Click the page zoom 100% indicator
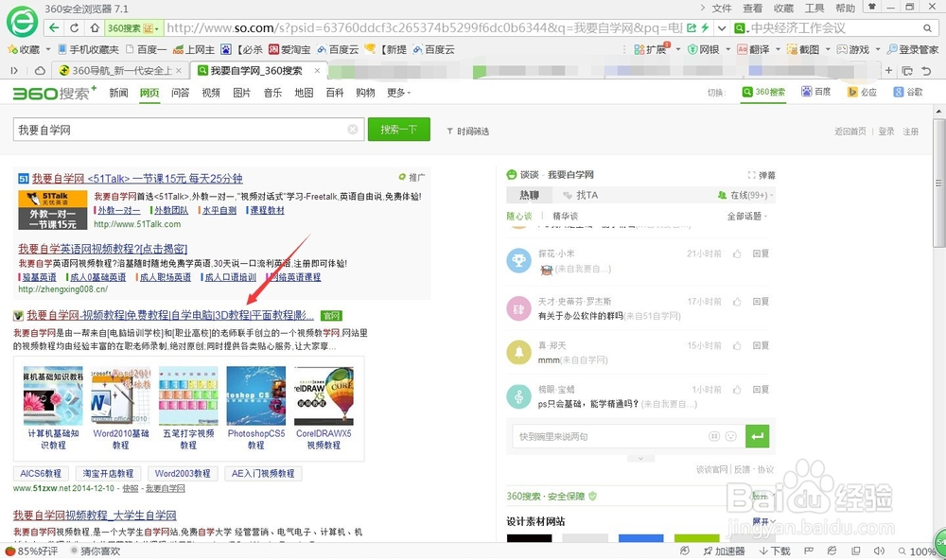This screenshot has width=946, height=560. [917, 551]
